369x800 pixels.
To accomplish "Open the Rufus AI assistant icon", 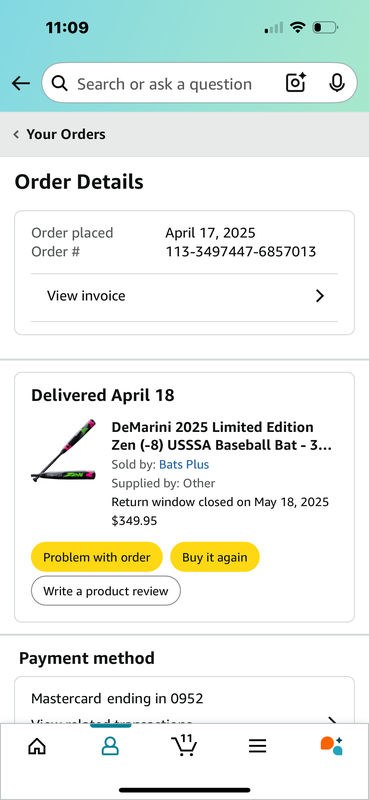I will [331, 746].
